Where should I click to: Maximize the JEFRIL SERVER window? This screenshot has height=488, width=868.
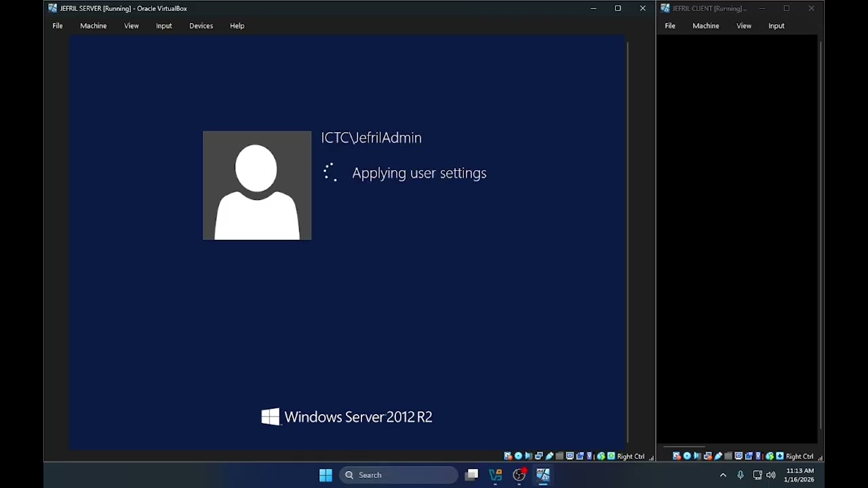pos(618,8)
